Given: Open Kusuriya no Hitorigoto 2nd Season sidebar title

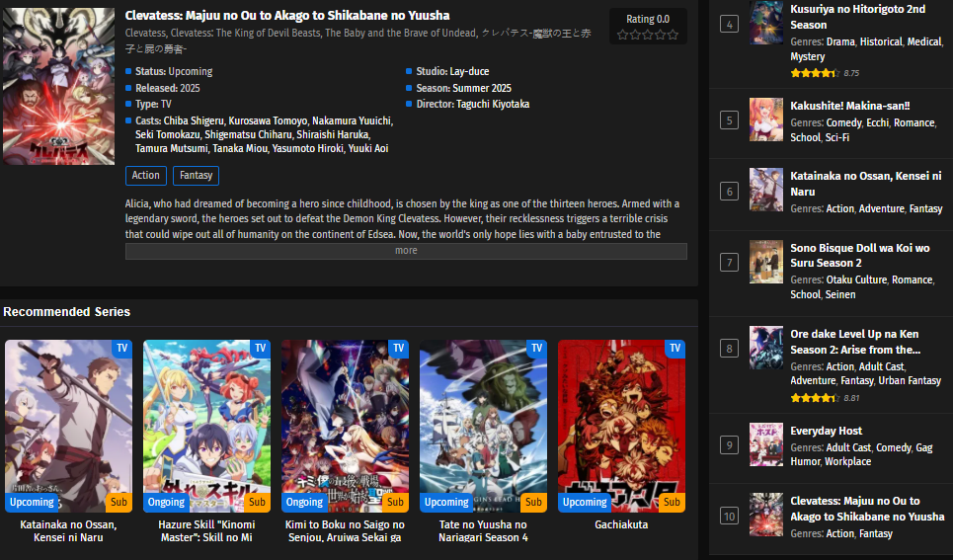Looking at the screenshot, I should pyautogui.click(x=857, y=17).
